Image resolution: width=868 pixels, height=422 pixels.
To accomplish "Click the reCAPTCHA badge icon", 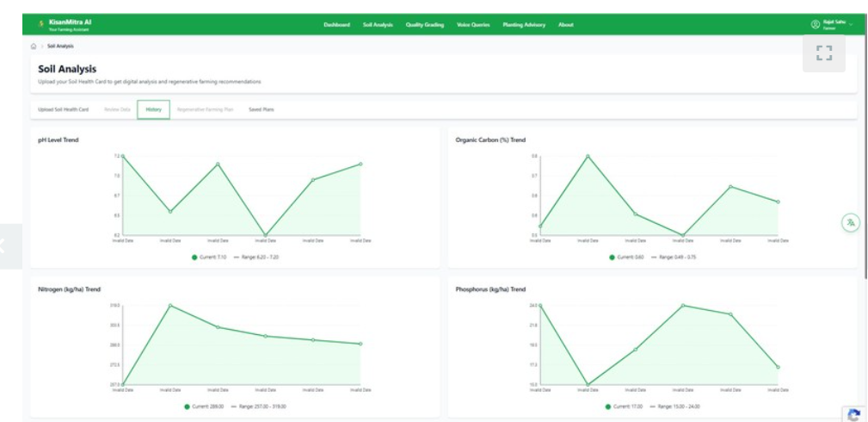I will pos(854,415).
